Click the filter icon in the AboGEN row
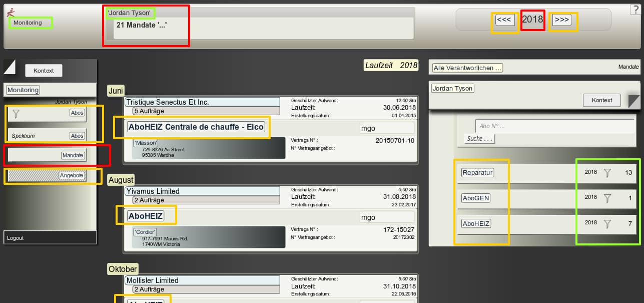The height and width of the screenshot is (303, 644). [x=607, y=198]
